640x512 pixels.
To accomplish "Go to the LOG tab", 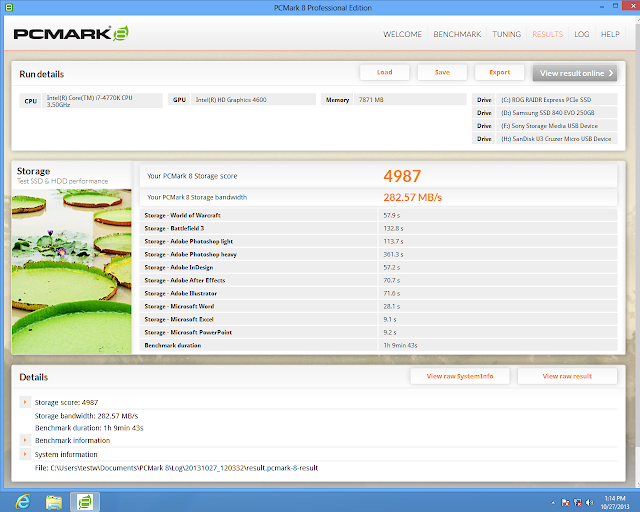I will pos(582,34).
